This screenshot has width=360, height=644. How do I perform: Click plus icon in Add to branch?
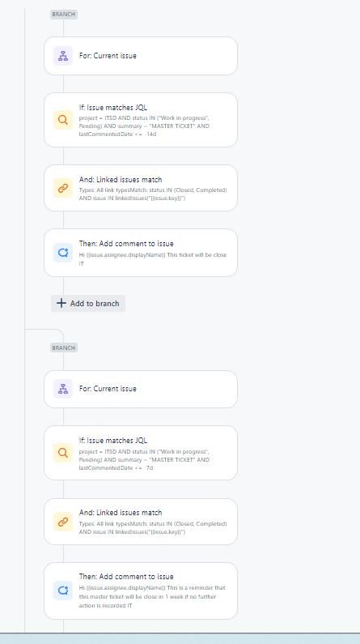61,303
